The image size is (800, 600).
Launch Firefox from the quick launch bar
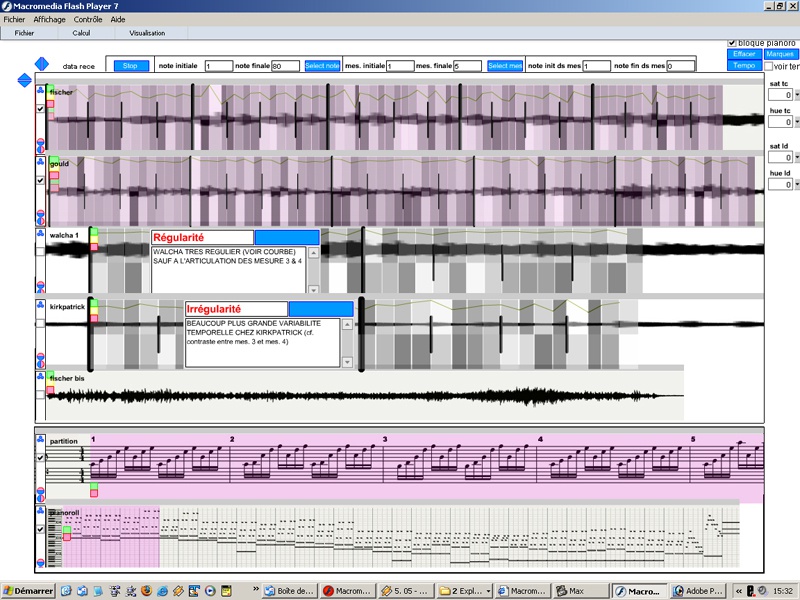click(x=145, y=590)
